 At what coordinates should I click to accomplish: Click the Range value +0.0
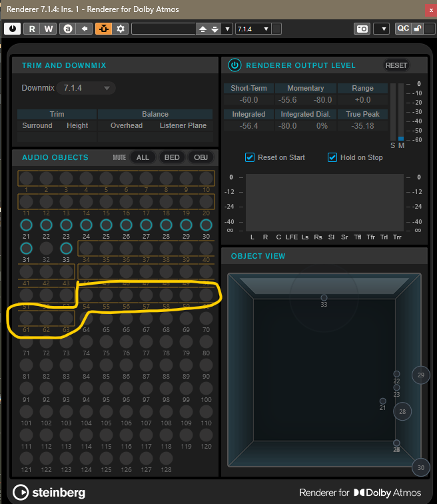pyautogui.click(x=362, y=99)
